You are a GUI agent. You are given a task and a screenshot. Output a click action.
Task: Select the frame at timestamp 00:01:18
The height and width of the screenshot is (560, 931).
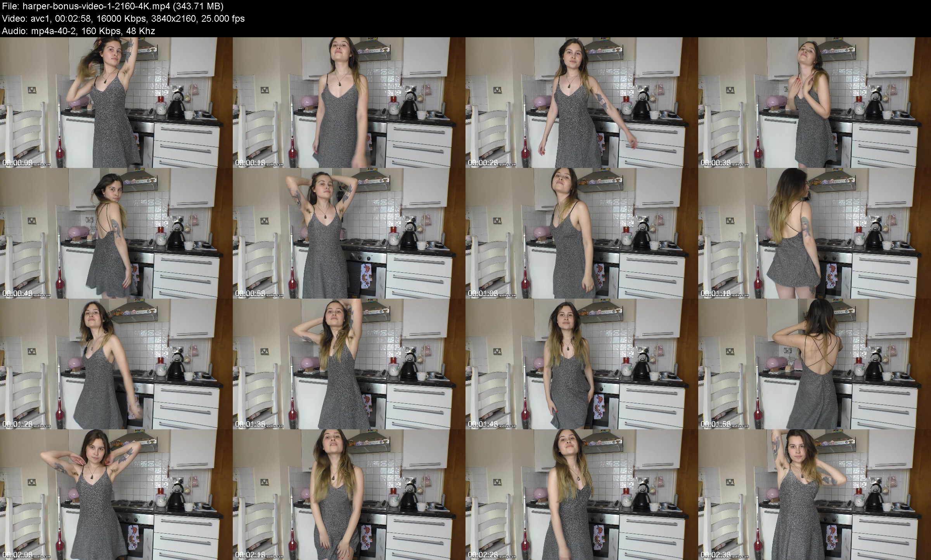pos(814,233)
